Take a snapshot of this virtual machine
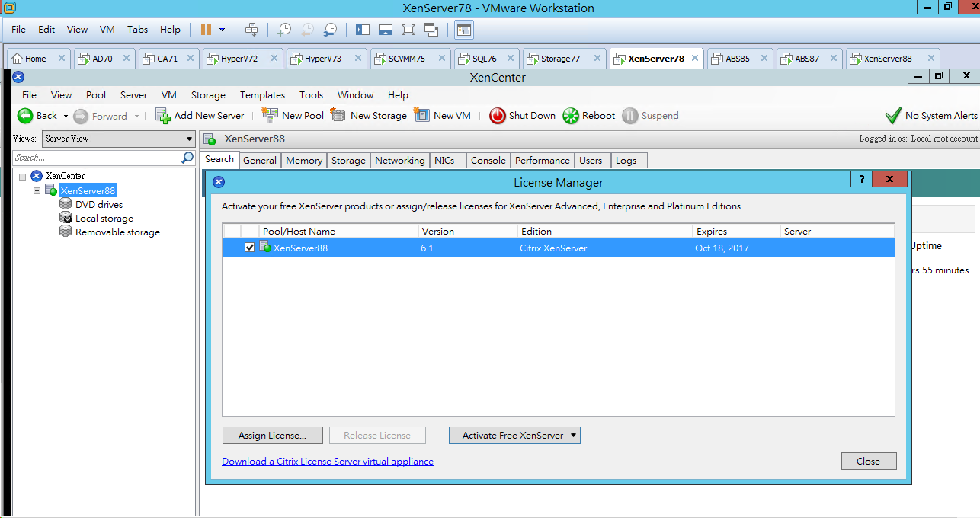 [283, 30]
